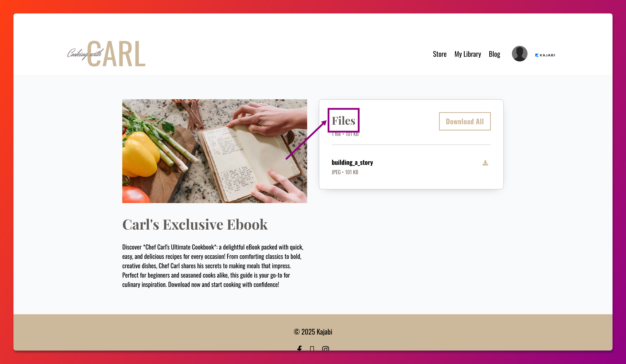Open the Blog page link
The height and width of the screenshot is (364, 626).
494,54
